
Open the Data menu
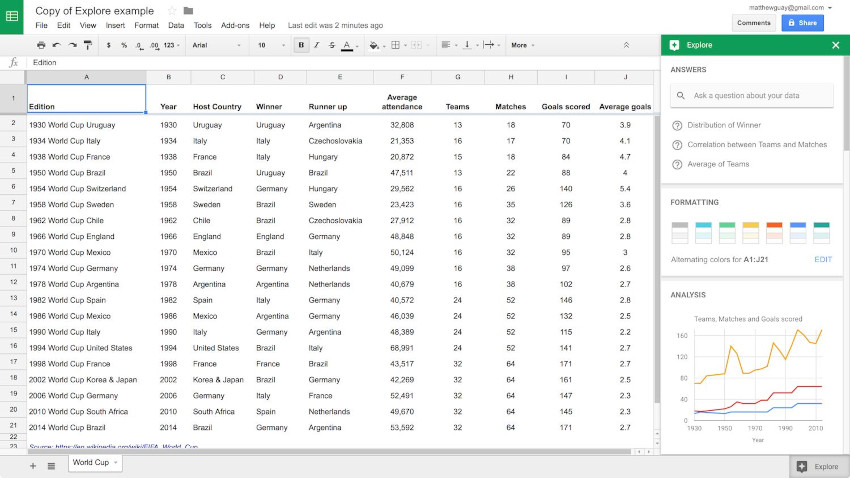coord(176,25)
